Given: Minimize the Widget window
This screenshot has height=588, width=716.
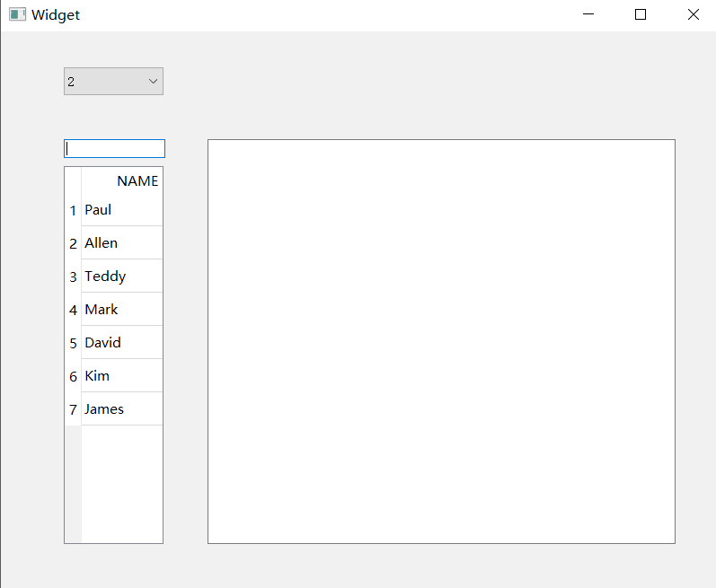Looking at the screenshot, I should coord(588,14).
